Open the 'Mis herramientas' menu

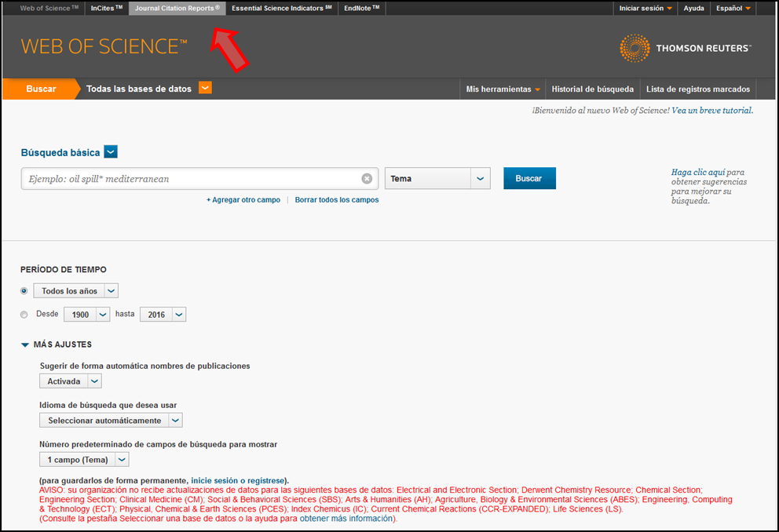point(503,89)
